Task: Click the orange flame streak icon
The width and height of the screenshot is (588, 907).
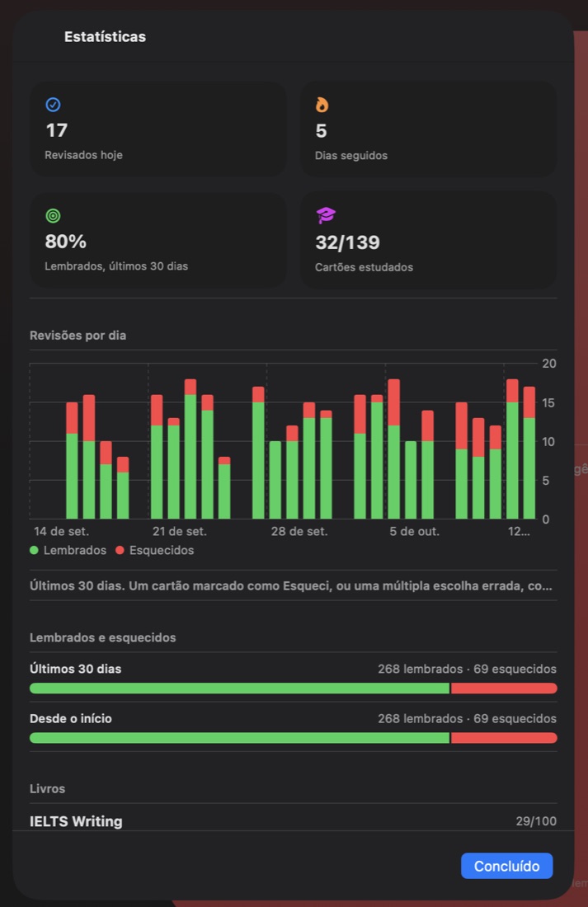Action: 322,105
